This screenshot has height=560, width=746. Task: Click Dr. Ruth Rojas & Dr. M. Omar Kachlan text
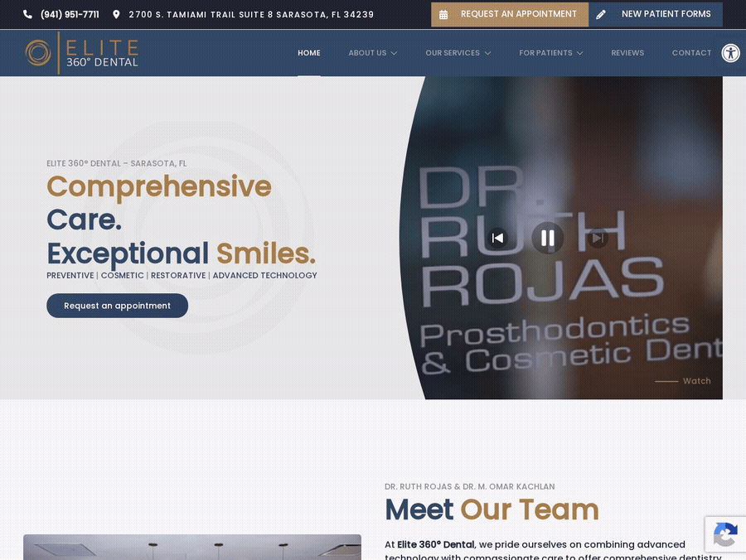[x=470, y=486]
